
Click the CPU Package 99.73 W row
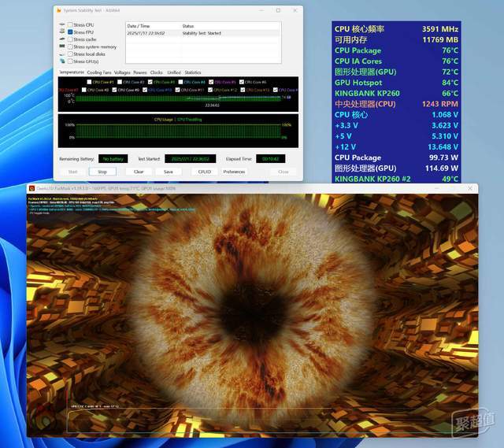pos(396,157)
